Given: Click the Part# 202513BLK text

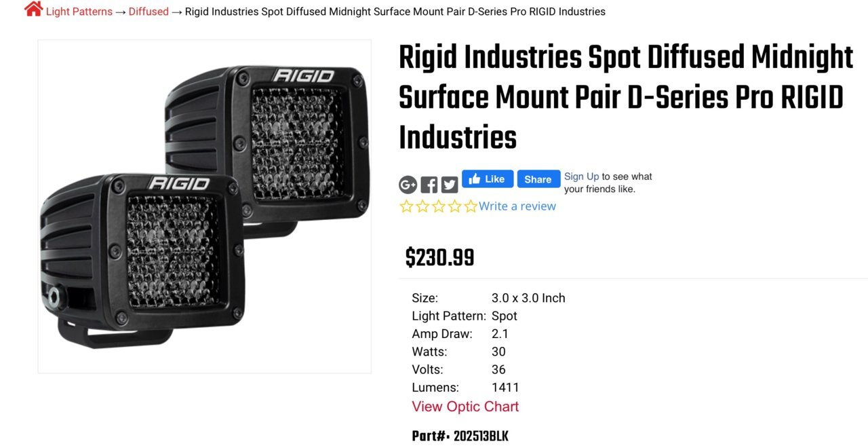Looking at the screenshot, I should point(460,436).
